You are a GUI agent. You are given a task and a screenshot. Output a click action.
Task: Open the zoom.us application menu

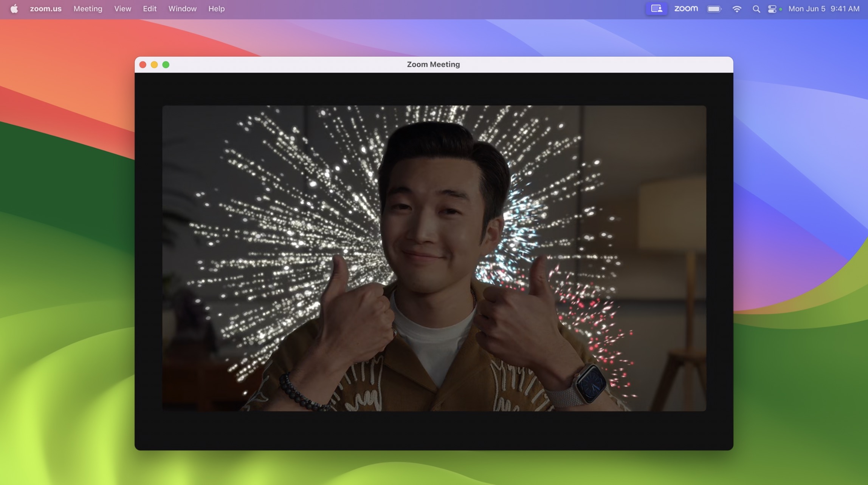coord(46,9)
